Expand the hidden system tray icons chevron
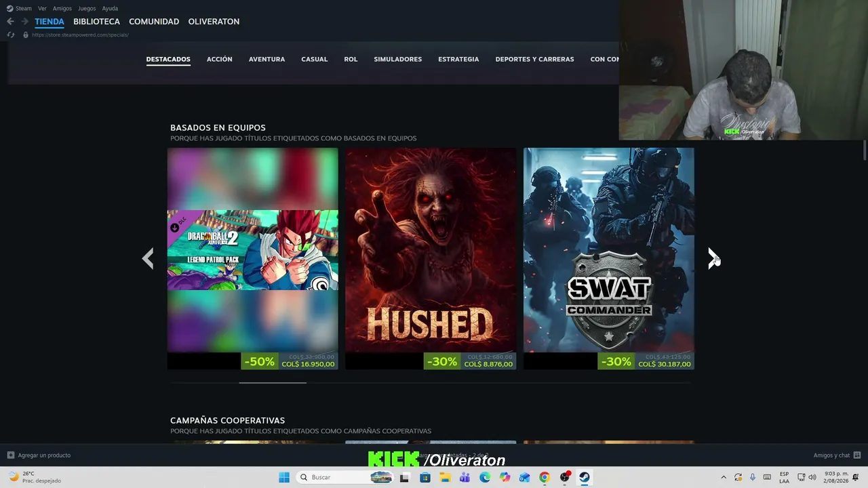The height and width of the screenshot is (488, 868). click(724, 477)
